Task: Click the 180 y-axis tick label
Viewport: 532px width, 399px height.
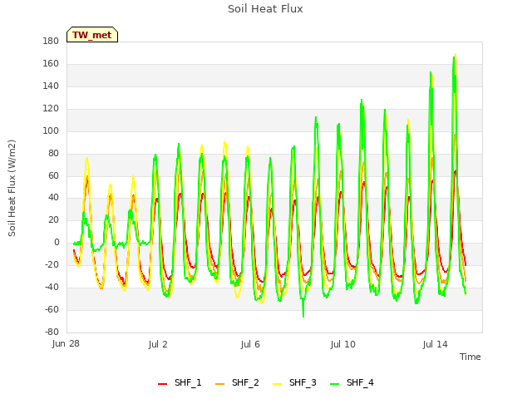Action: point(51,42)
